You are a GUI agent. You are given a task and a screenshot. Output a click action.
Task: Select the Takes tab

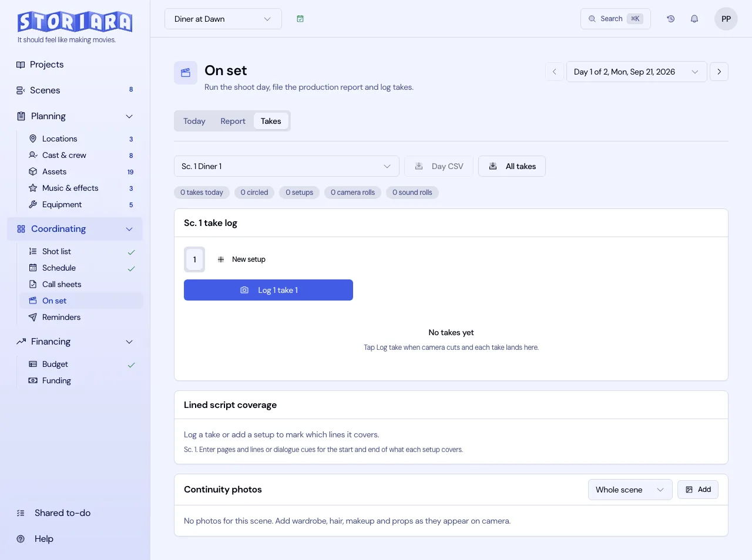coord(271,121)
